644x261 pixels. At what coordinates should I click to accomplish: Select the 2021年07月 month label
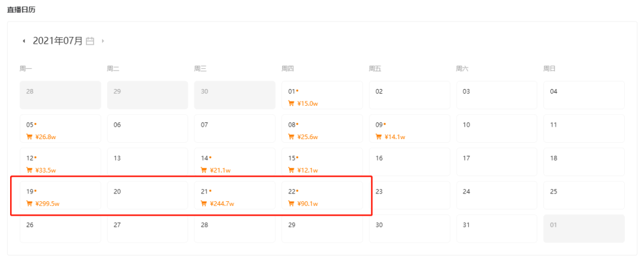(58, 41)
